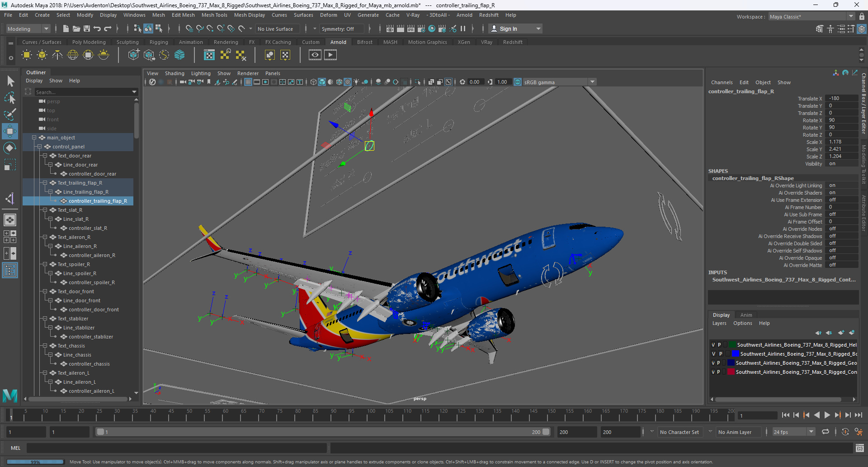Open the Modeling menu set dropdown

[x=28, y=29]
